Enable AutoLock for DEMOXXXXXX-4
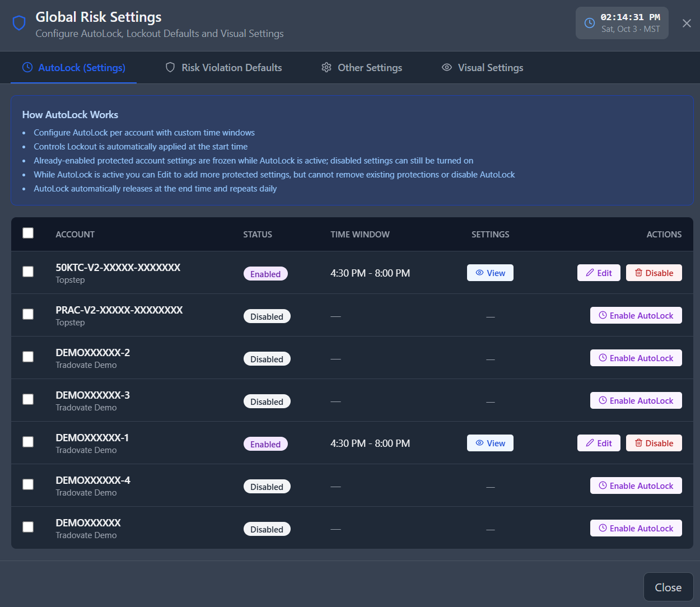This screenshot has height=607, width=700. point(636,485)
